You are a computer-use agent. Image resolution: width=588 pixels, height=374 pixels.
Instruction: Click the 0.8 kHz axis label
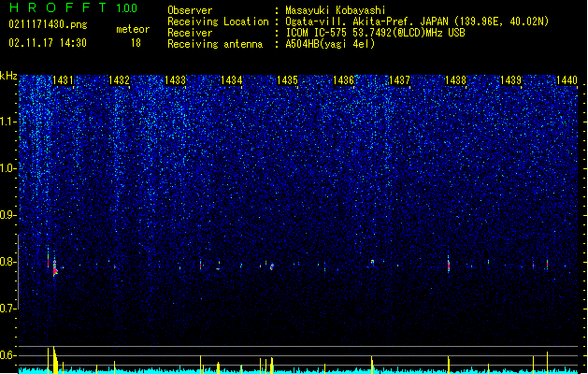pyautogui.click(x=8, y=262)
